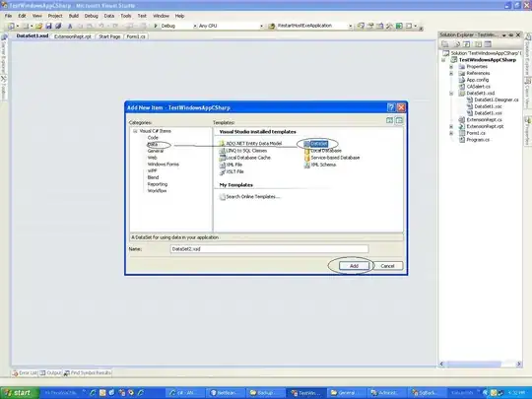Expand Form1.cs node in Solution Explorer
The height and width of the screenshot is (399, 532).
coord(451,133)
